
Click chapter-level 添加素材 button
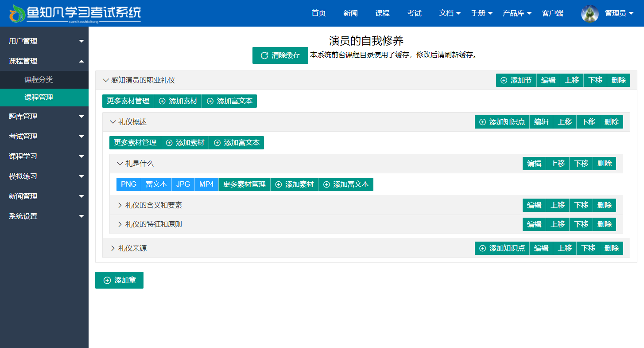point(178,101)
